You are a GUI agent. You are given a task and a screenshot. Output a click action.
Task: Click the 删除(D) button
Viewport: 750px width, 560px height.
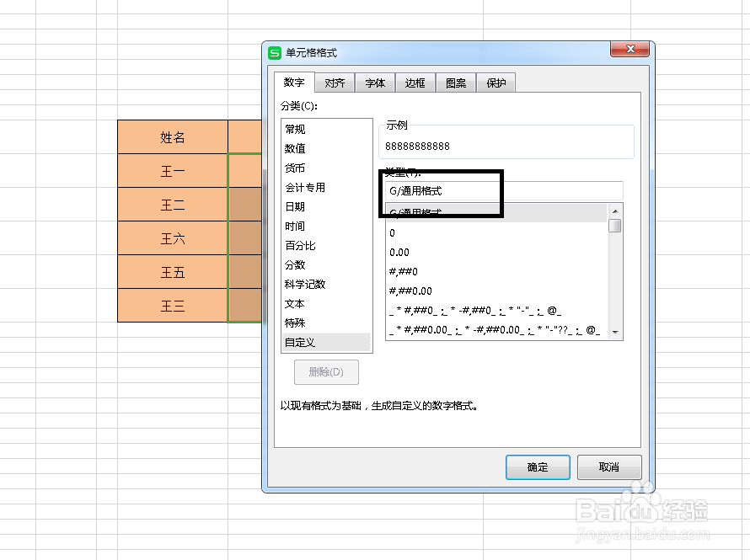pyautogui.click(x=326, y=371)
